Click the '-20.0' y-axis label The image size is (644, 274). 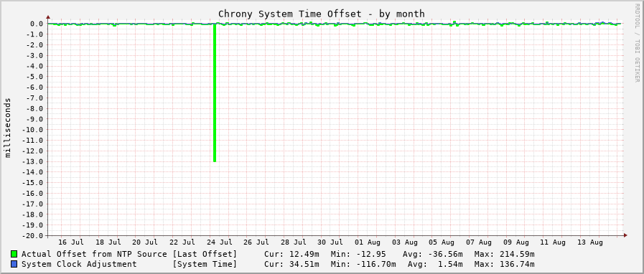(32, 235)
